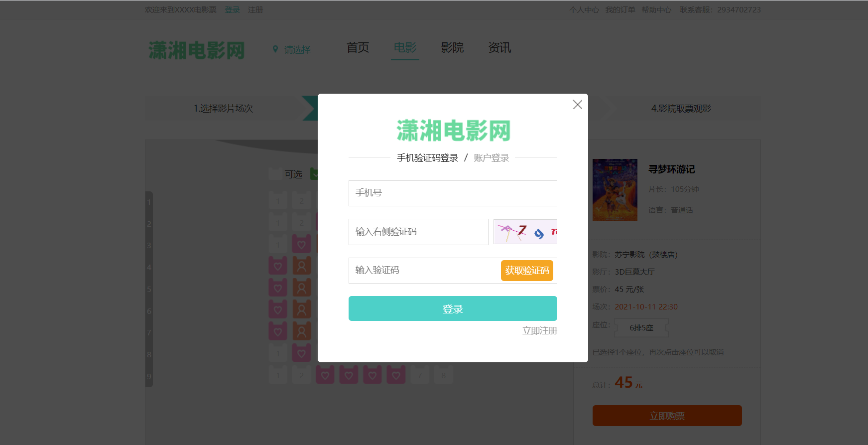This screenshot has height=445, width=868.
Task: Click the heart seat in row 8
Action: (x=301, y=353)
